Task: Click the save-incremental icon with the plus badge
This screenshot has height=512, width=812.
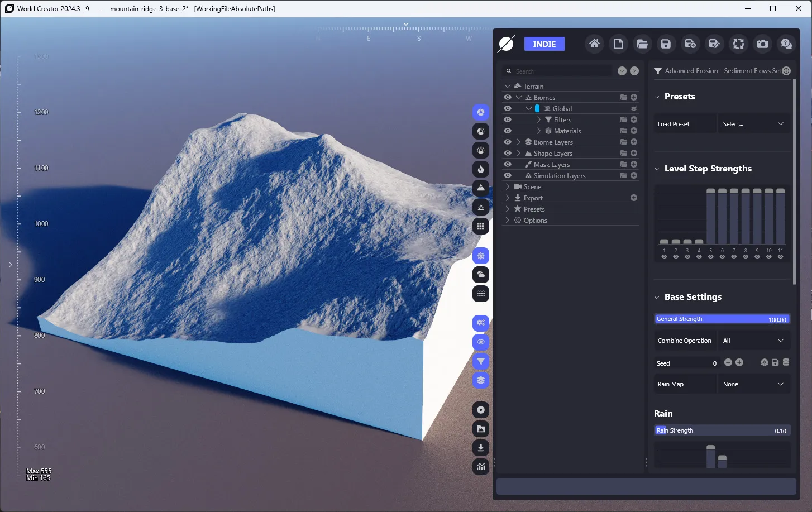Action: pos(690,44)
